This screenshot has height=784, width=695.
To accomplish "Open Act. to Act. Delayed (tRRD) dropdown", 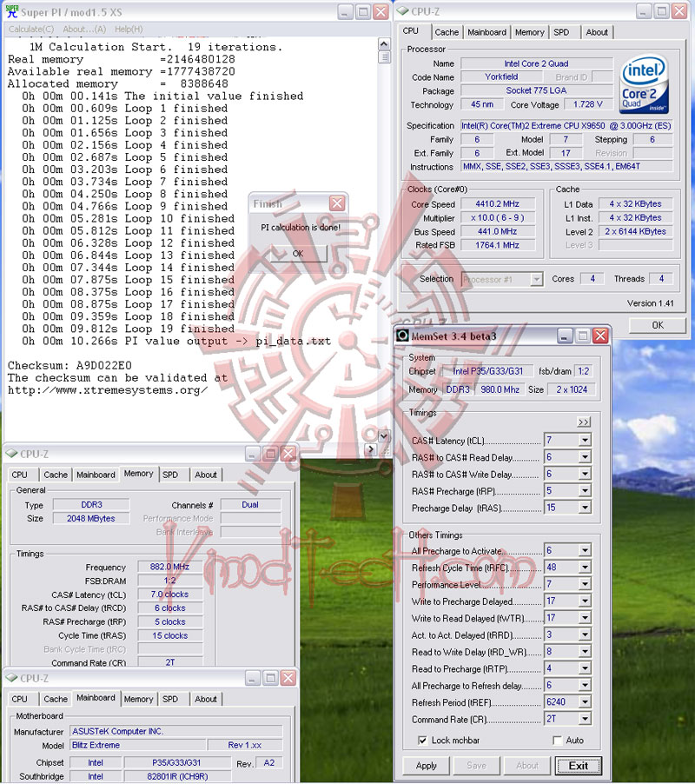I will (585, 635).
